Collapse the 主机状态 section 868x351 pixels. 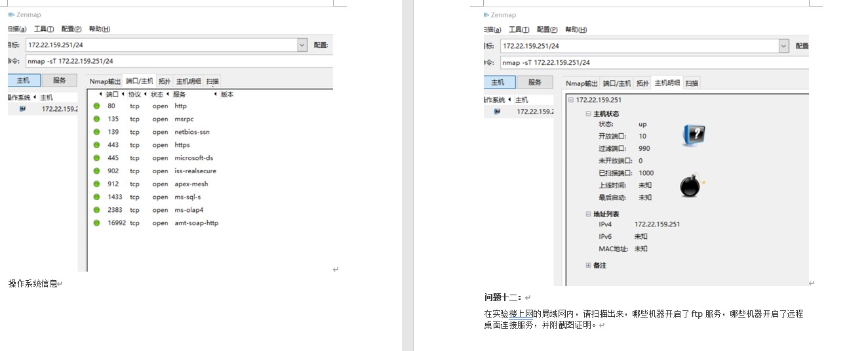(588, 114)
